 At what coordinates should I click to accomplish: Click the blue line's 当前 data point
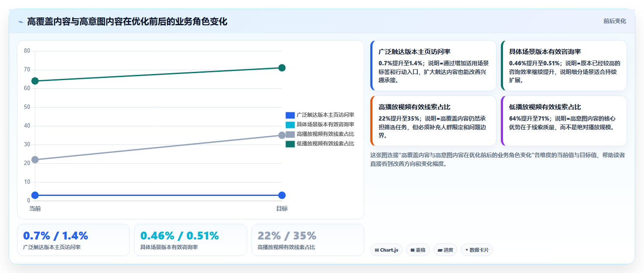pos(35,195)
